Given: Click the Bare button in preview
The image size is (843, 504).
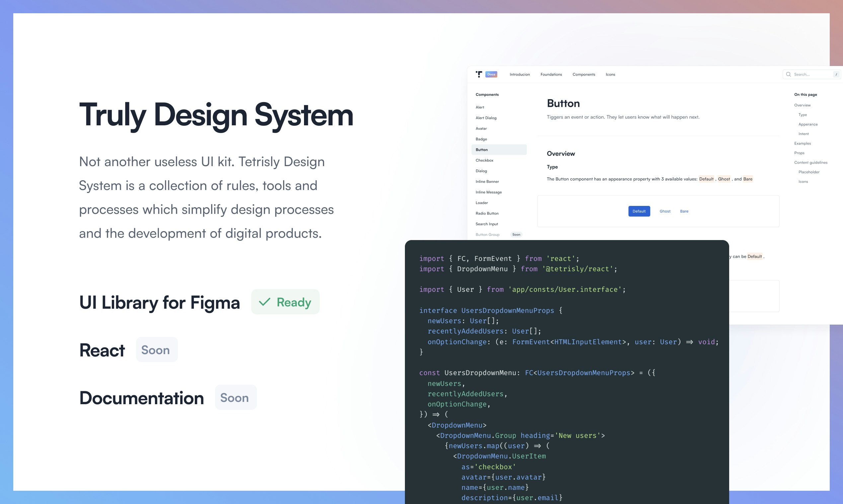Looking at the screenshot, I should tap(684, 211).
